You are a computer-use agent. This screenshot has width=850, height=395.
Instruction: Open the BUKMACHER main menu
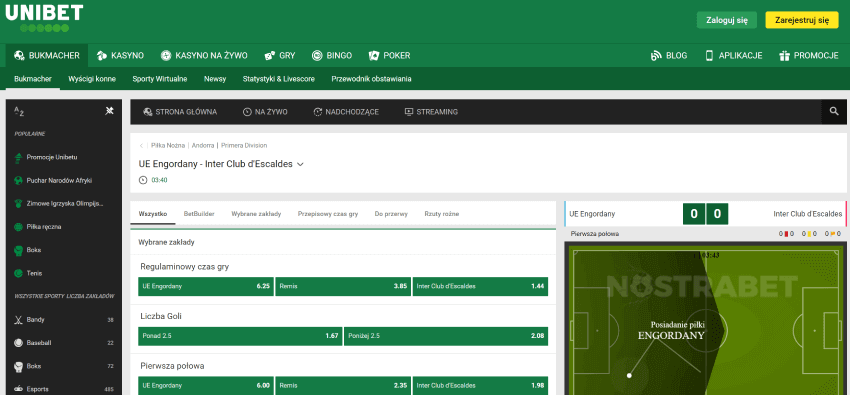47,55
